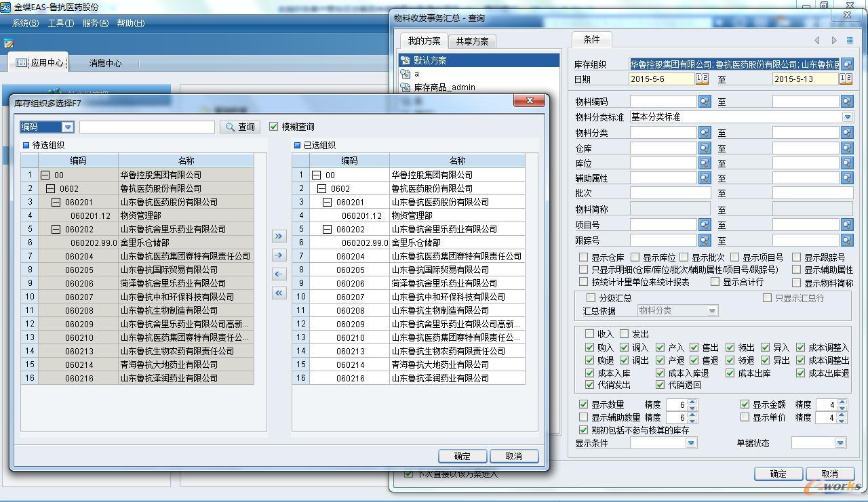The image size is (868, 502).
Task: Click the double-left arrow to remove all organizations
Action: pyautogui.click(x=279, y=293)
